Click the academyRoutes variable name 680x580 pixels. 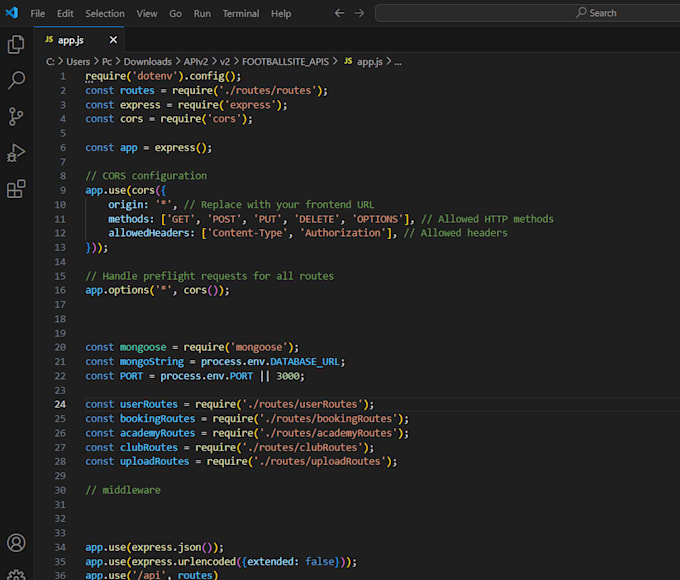click(157, 433)
